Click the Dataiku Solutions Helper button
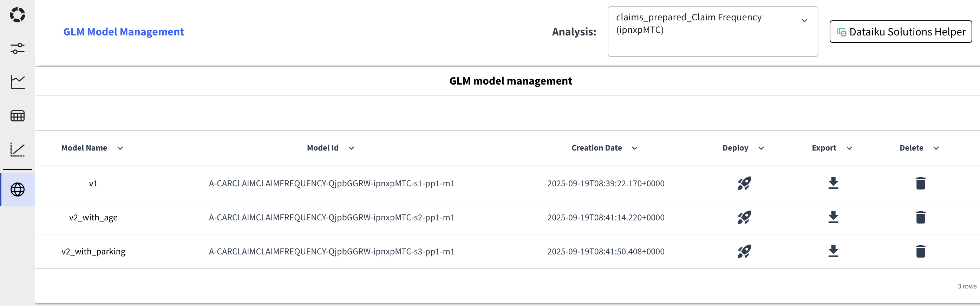This screenshot has height=306, width=980. (x=901, y=32)
